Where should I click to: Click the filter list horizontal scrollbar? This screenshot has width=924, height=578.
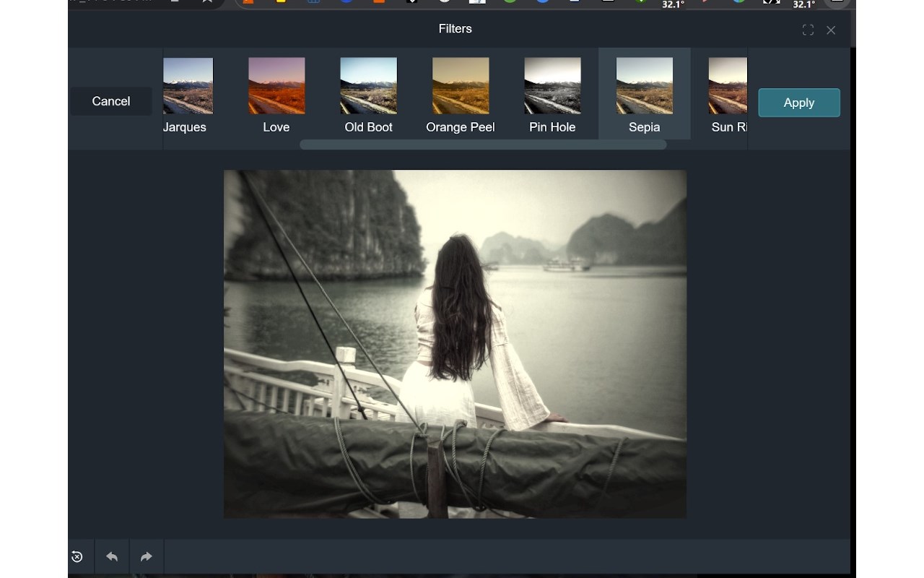483,144
